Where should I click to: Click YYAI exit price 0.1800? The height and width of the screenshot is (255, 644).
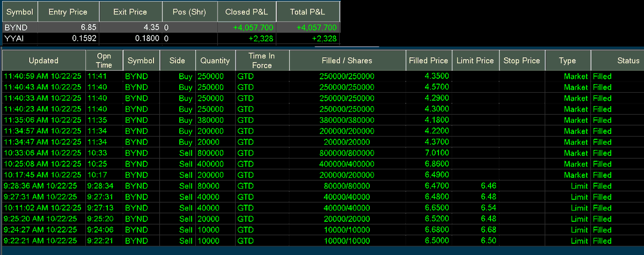coord(148,38)
